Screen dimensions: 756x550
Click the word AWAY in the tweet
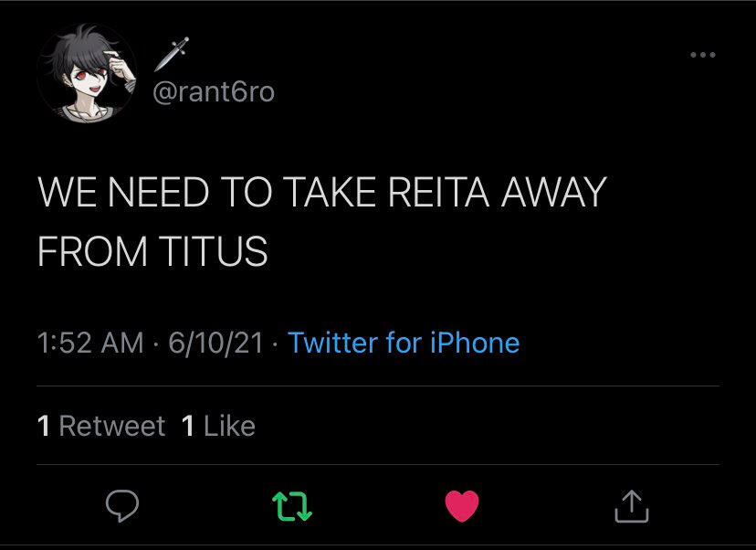tap(553, 194)
